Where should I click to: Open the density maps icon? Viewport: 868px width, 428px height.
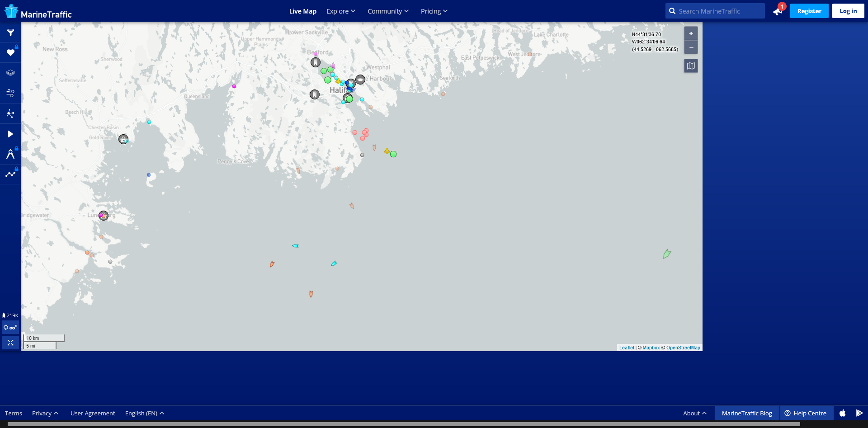pyautogui.click(x=10, y=113)
